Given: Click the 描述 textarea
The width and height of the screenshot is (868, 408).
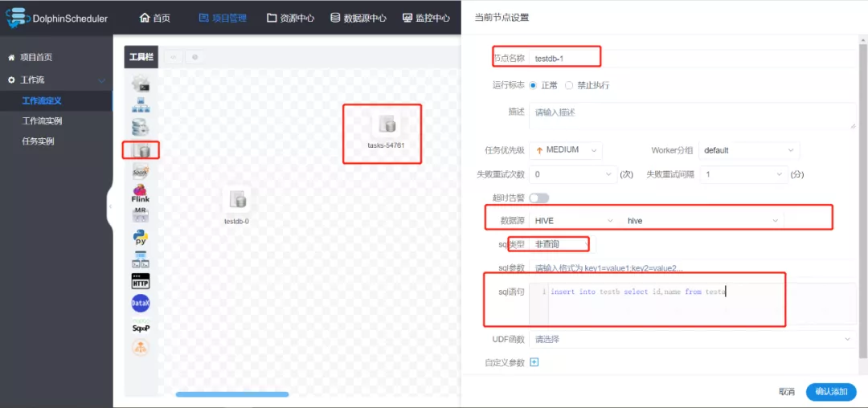Looking at the screenshot, I should click(693, 116).
